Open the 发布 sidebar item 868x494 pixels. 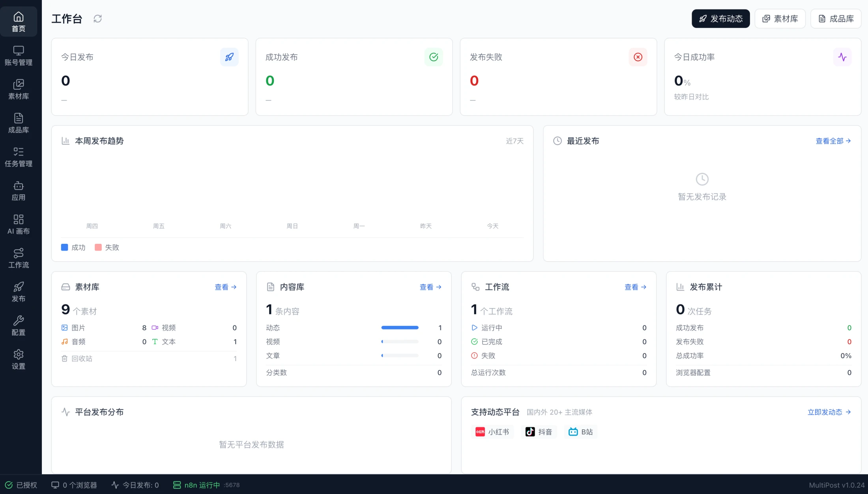point(19,292)
